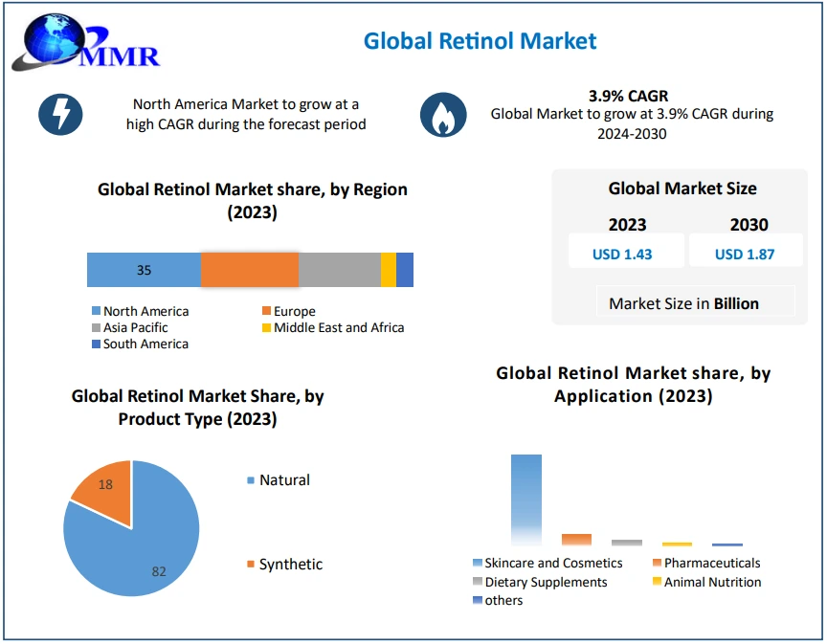Click the tall Skincare and Cosmetics bar
Viewport: 827px width, 644px height.
coord(525,499)
